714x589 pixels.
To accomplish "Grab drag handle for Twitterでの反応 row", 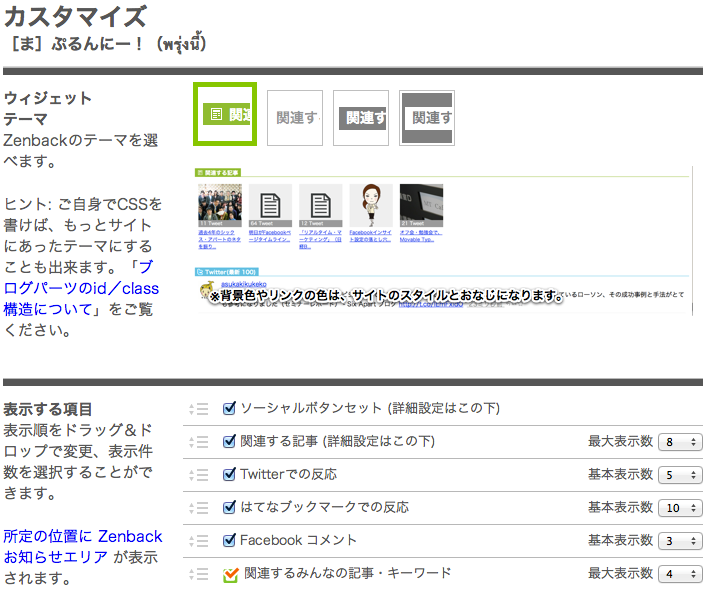I will tap(199, 475).
